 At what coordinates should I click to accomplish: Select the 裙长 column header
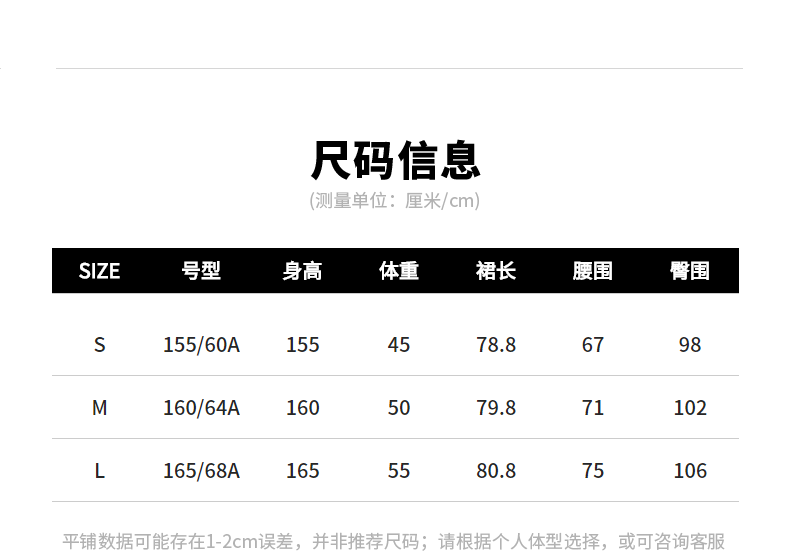(x=496, y=271)
